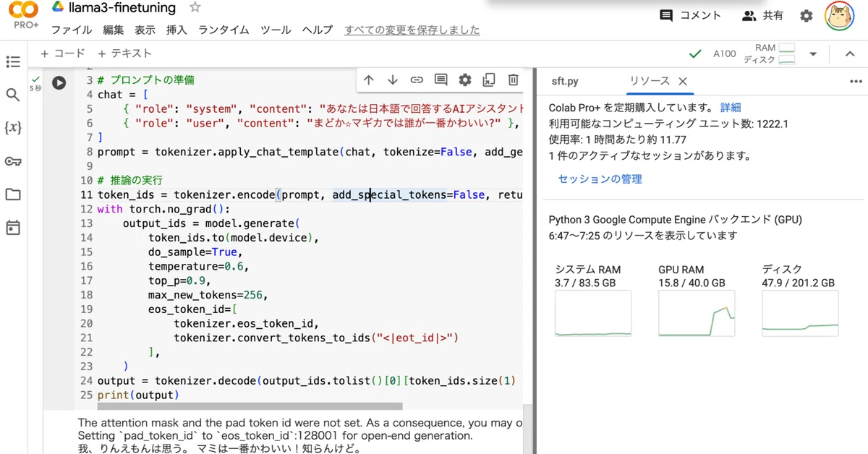Screen dimensions: 868x454
Task: Open resource panel more options menu
Action: click(856, 82)
